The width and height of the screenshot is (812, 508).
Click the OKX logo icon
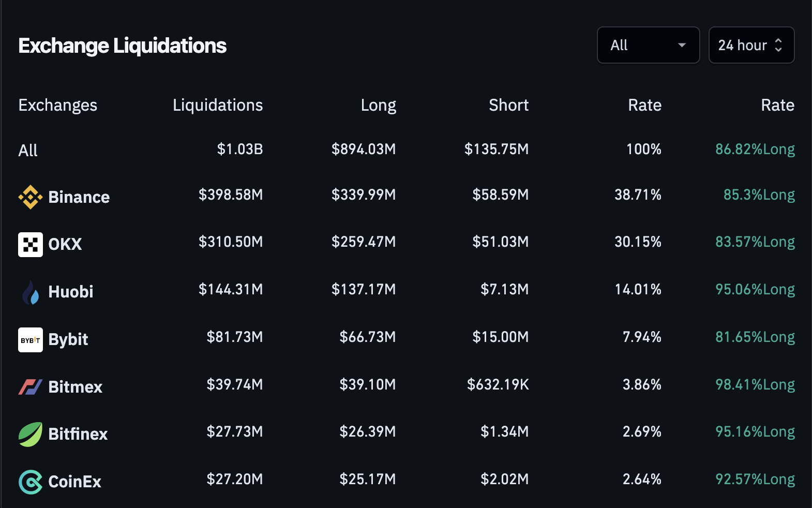click(31, 245)
